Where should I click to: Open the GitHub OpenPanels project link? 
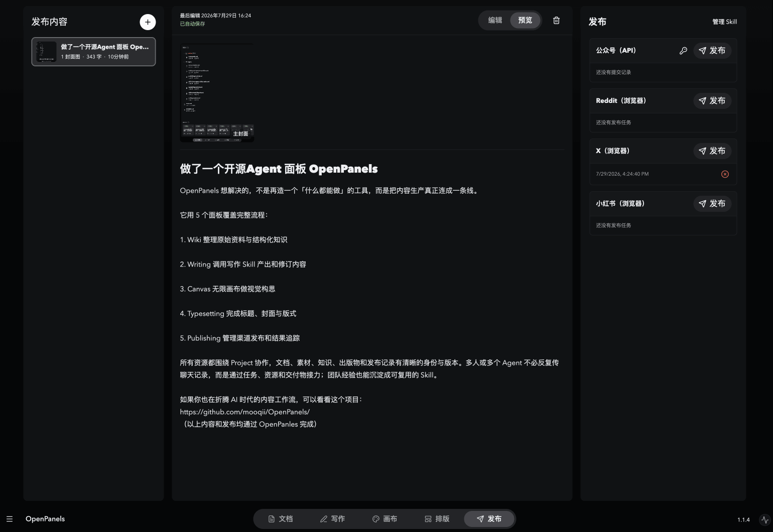[245, 412]
